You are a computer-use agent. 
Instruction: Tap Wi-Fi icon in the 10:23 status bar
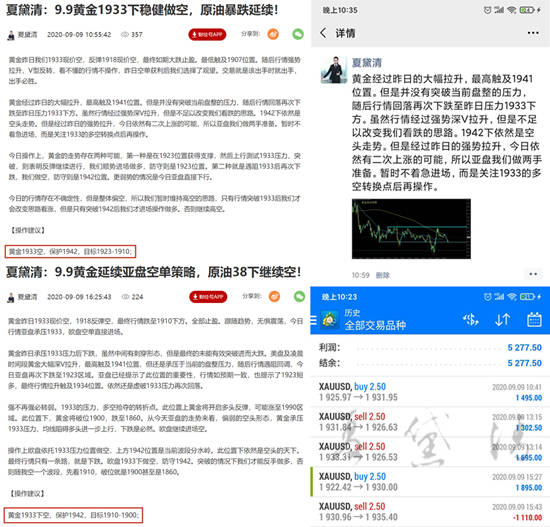[x=512, y=297]
